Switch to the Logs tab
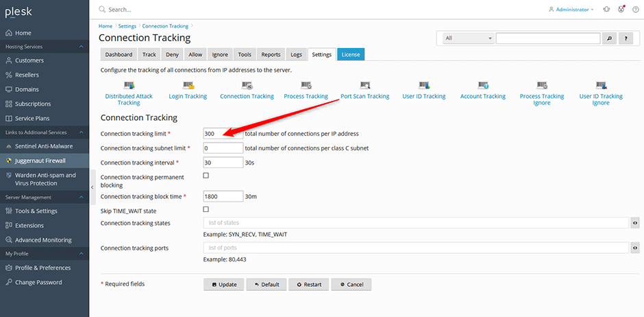The image size is (644, 317). (296, 54)
